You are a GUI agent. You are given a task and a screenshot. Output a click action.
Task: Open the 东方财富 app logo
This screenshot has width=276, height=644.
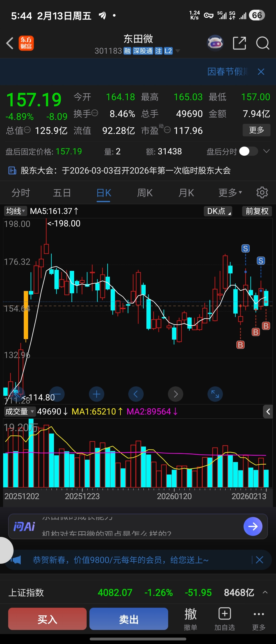(26, 43)
